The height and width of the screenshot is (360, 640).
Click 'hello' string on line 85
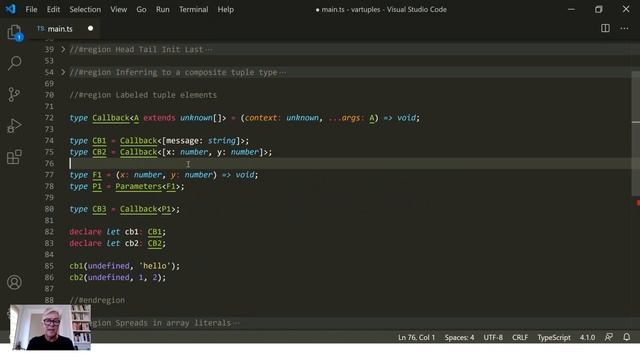(x=155, y=266)
